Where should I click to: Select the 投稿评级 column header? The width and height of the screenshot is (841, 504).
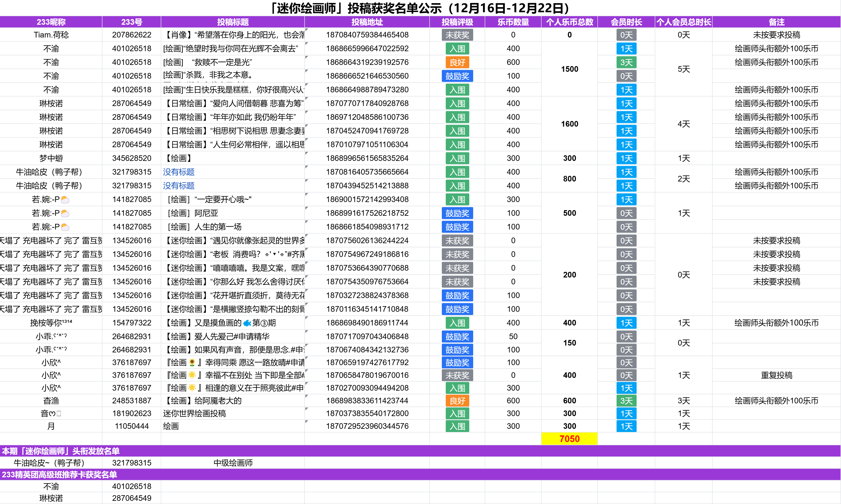457,22
